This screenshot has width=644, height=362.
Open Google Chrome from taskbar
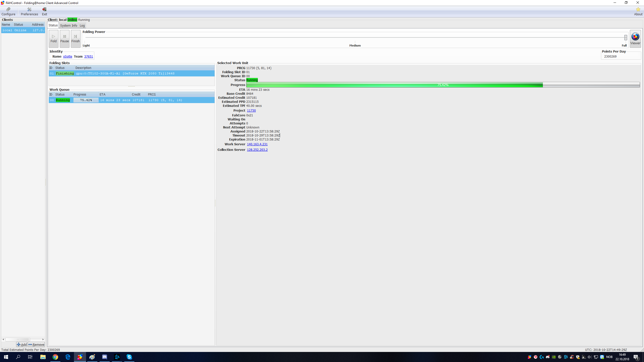[x=55, y=357]
